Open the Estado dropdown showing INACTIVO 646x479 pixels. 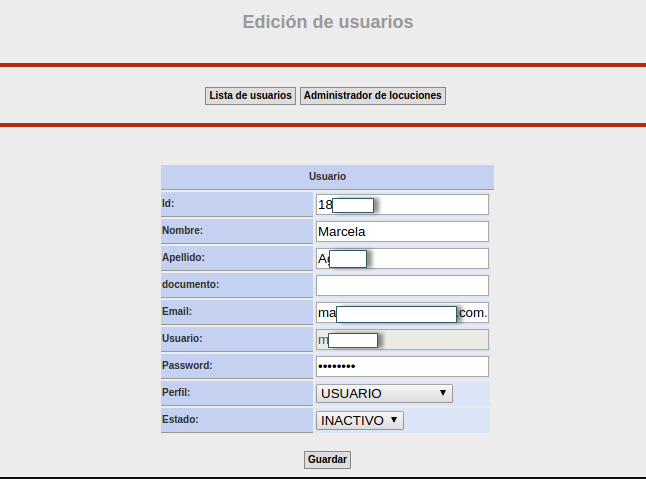pyautogui.click(x=360, y=421)
